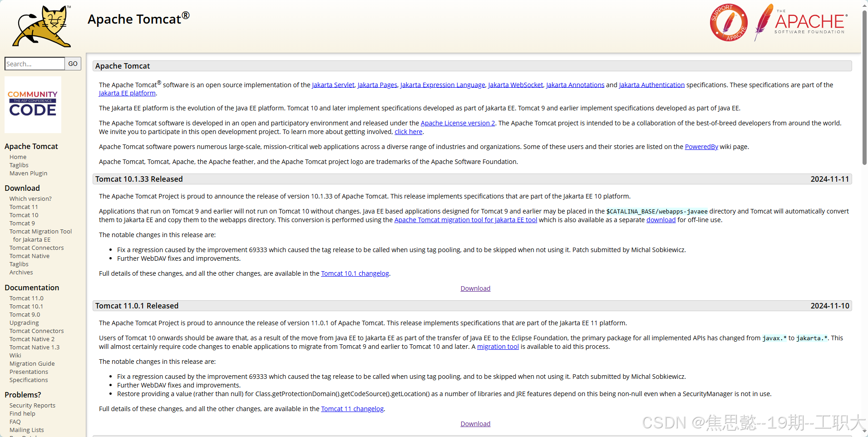The image size is (868, 437).
Task: Open the Tomcat 10.1 changelog link
Action: coord(355,273)
